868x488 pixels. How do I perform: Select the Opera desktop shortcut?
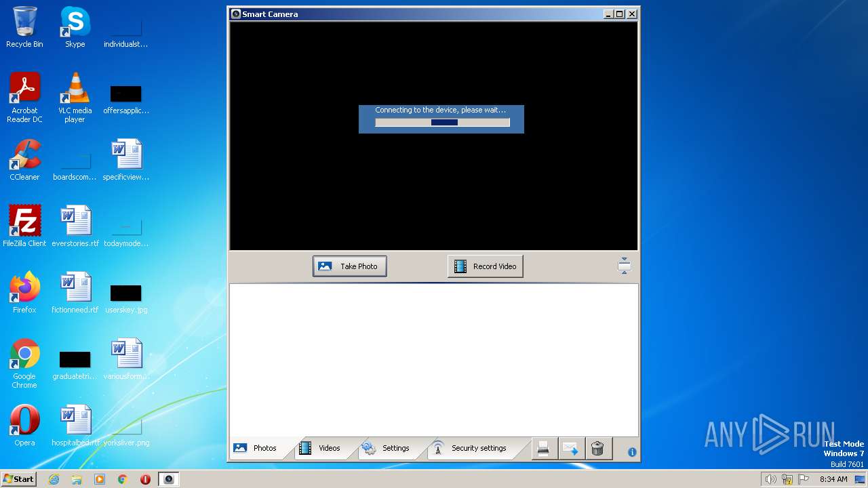24,426
